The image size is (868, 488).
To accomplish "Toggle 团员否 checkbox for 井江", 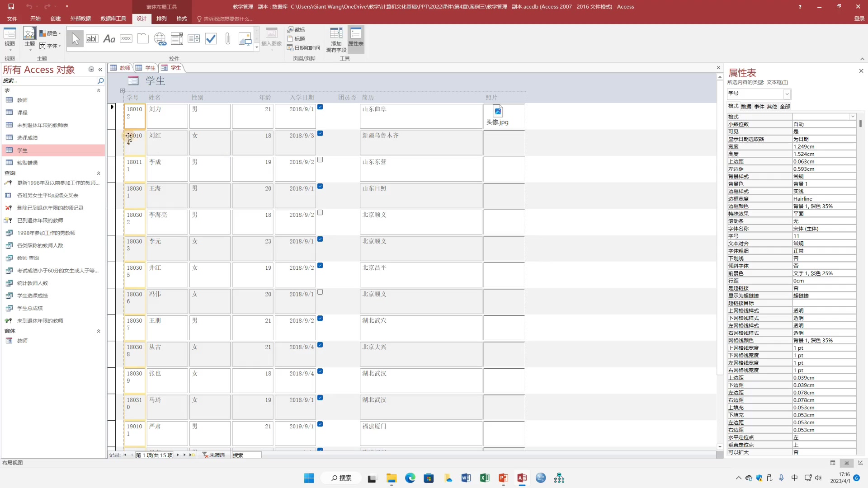I will coord(320,266).
